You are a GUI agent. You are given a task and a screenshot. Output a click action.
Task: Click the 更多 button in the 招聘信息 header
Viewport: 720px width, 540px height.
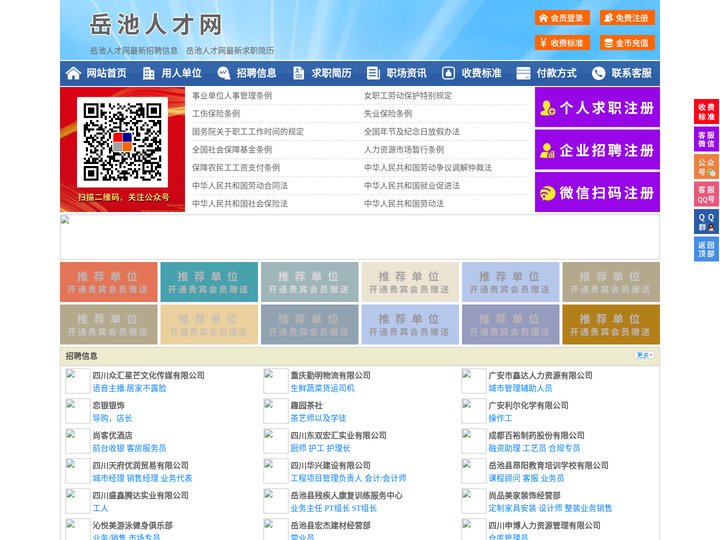click(x=644, y=355)
